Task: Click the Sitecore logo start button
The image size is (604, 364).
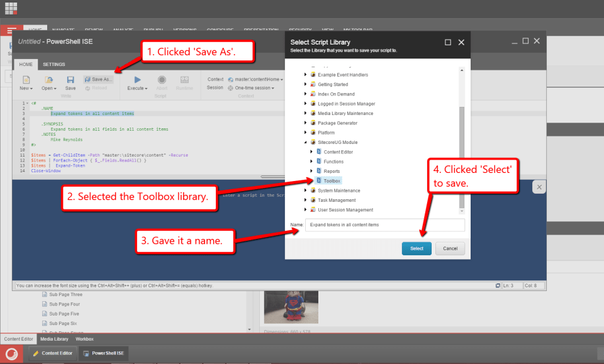Action: (11, 353)
